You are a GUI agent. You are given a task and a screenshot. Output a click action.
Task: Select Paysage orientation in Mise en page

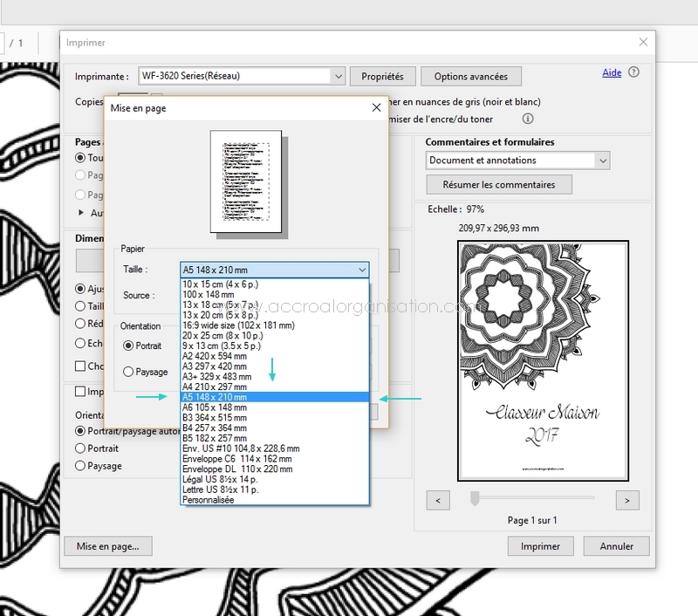coord(129,372)
